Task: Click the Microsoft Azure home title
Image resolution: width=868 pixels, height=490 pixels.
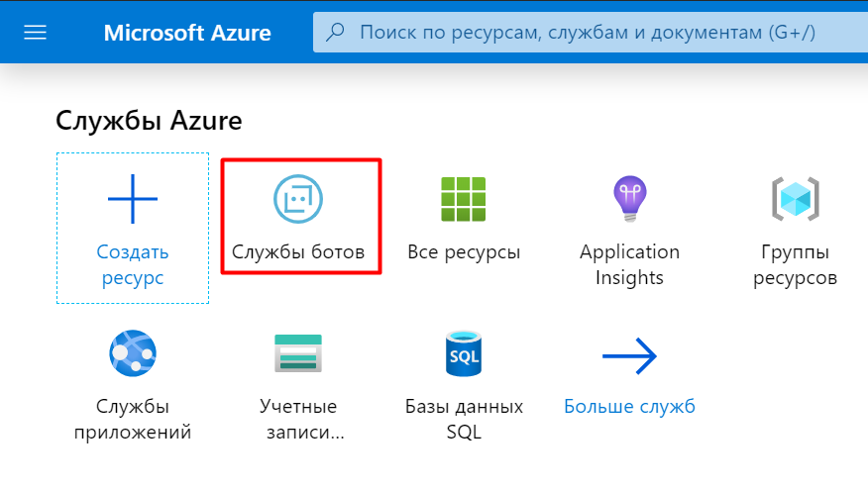Action: coord(187,33)
